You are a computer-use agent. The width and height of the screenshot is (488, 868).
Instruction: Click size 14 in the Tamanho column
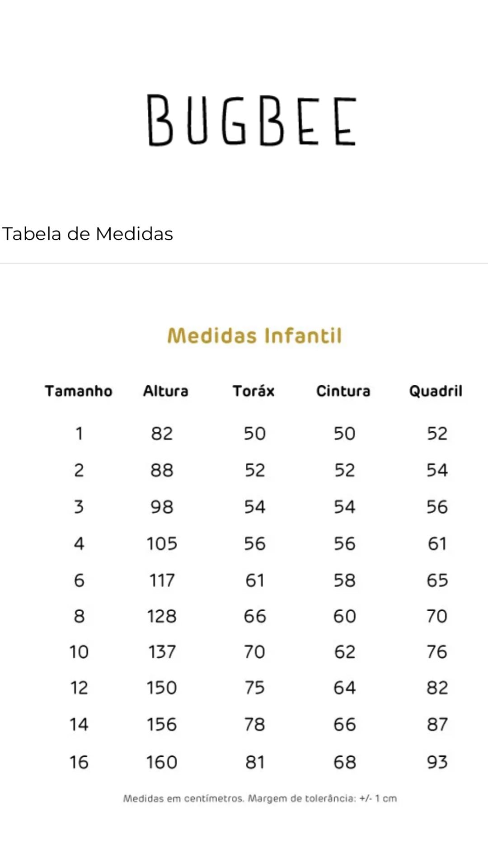pos(79,725)
